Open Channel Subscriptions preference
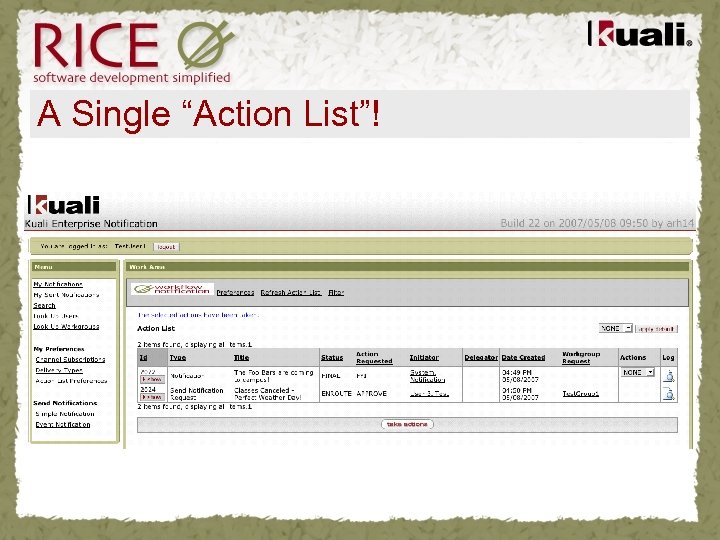 tap(70, 360)
